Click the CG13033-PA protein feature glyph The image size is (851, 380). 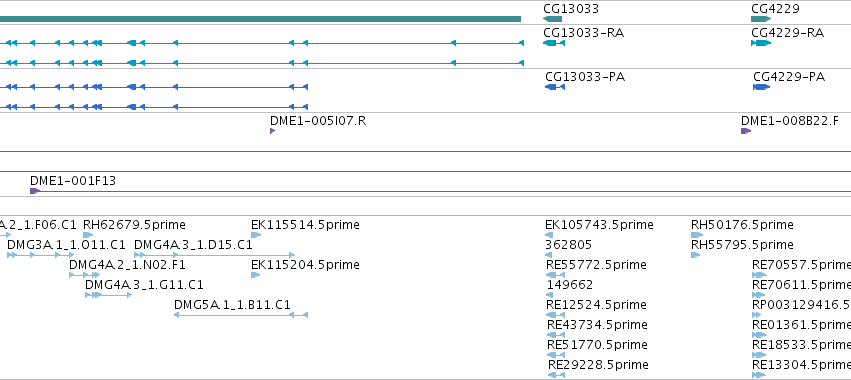(555, 87)
